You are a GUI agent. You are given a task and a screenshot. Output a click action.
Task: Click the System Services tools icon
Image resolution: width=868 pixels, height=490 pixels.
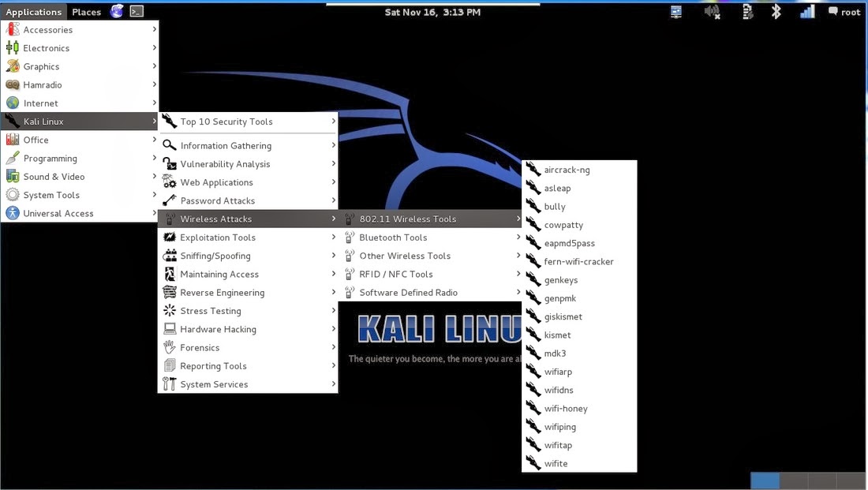pos(170,383)
